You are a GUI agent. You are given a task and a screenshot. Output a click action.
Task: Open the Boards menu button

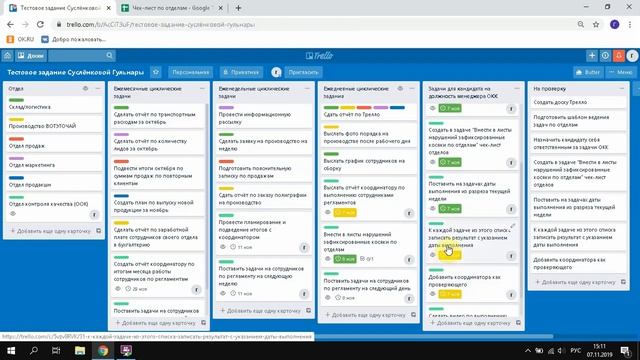[31, 56]
